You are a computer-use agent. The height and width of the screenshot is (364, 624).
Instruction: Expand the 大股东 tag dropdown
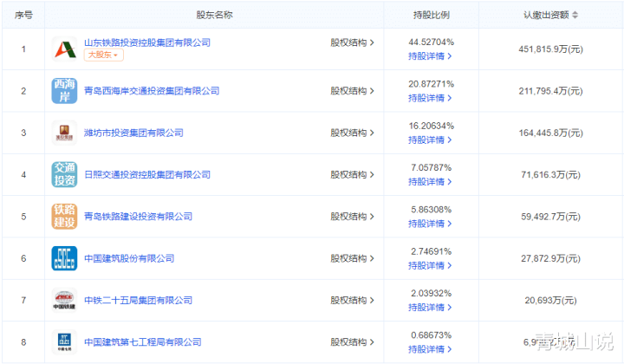tap(103, 55)
